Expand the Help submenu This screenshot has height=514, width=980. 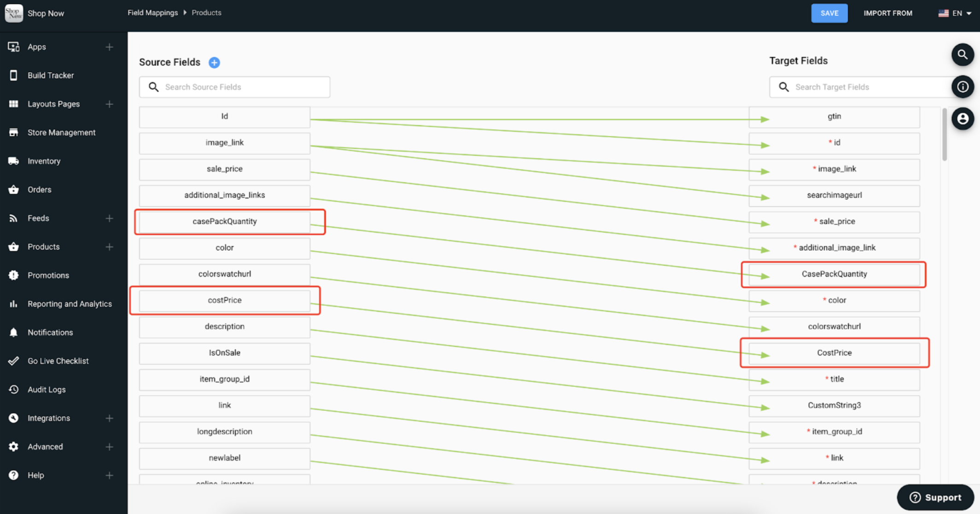click(109, 475)
